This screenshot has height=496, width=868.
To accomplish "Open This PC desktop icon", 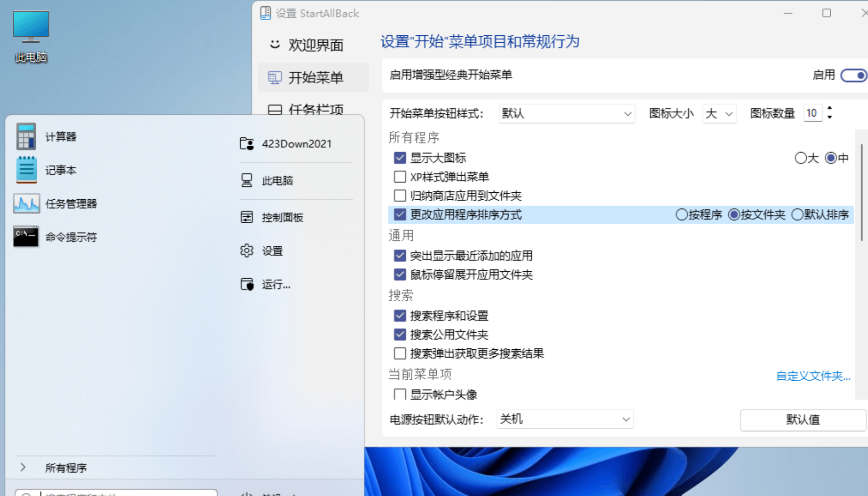I will point(31,37).
